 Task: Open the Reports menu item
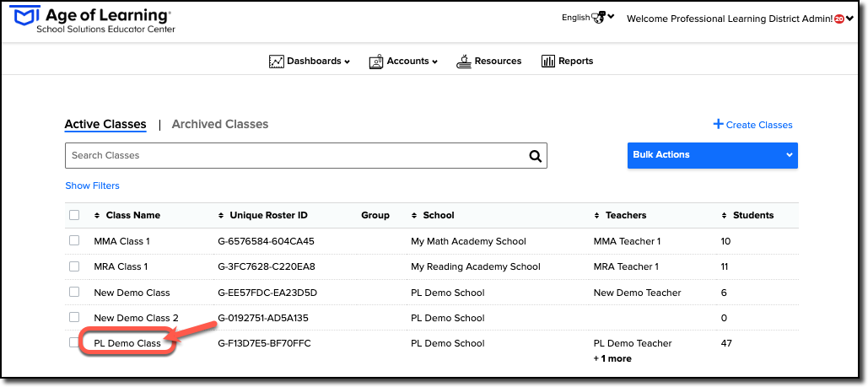(568, 62)
